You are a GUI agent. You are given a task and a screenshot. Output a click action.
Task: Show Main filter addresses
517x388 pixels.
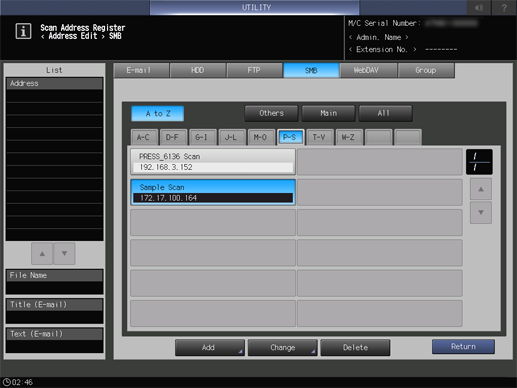point(328,113)
